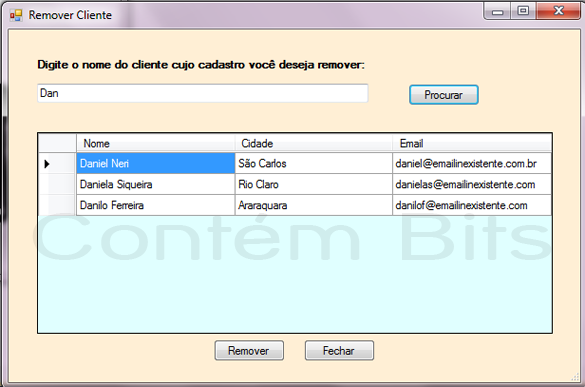
Task: Click the Remover Cliente window app icon
Action: 16,15
